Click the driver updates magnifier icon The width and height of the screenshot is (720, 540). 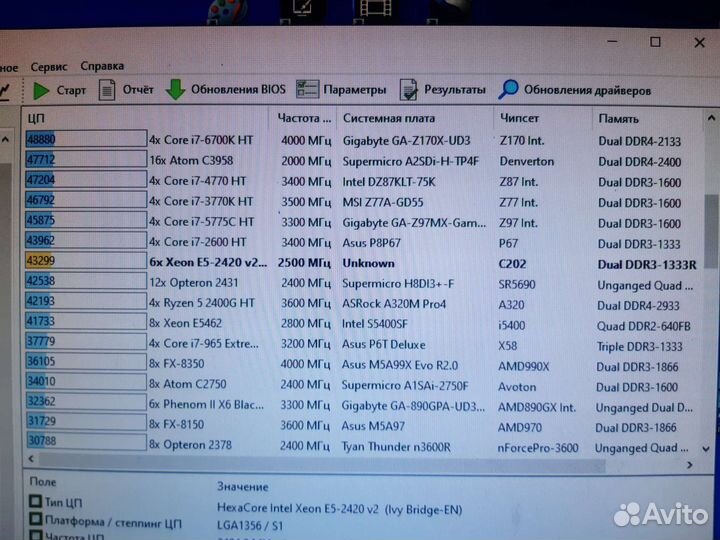pyautogui.click(x=508, y=89)
